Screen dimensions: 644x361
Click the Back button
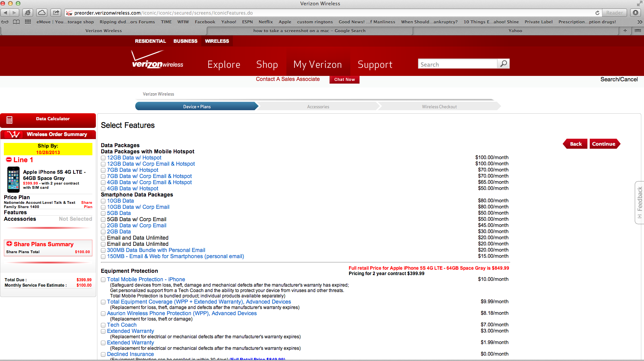pos(575,144)
